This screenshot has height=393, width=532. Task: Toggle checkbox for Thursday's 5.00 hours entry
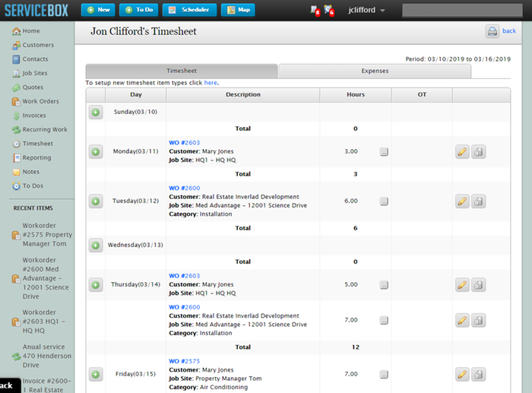pyautogui.click(x=384, y=285)
